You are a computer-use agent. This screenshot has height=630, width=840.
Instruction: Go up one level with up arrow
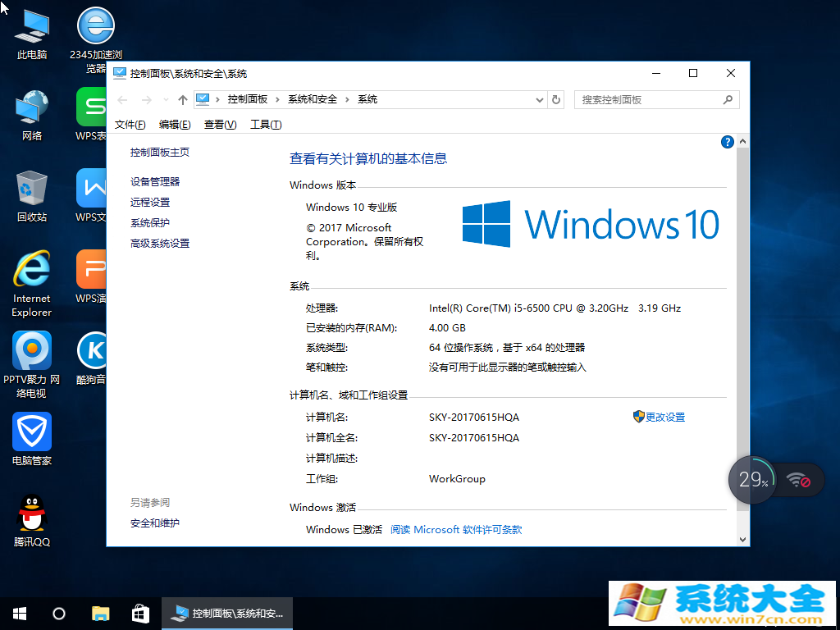183,100
